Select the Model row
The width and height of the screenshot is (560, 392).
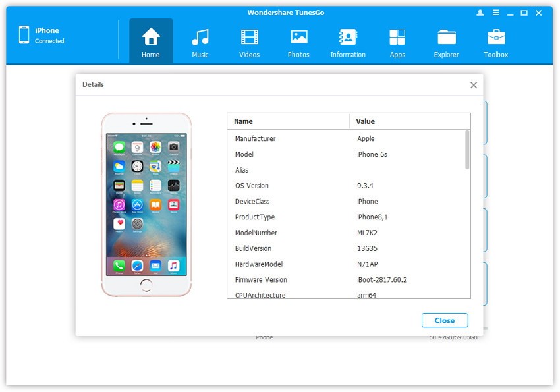point(346,154)
